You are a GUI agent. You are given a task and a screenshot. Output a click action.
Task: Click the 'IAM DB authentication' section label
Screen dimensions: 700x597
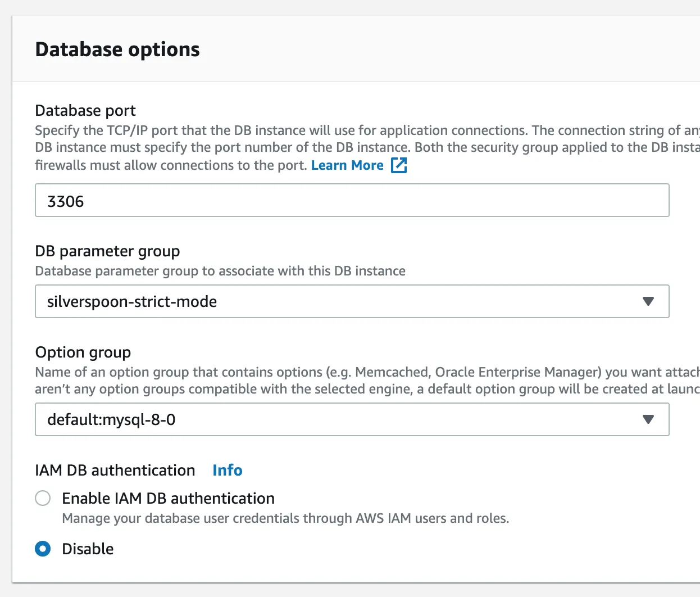point(115,470)
